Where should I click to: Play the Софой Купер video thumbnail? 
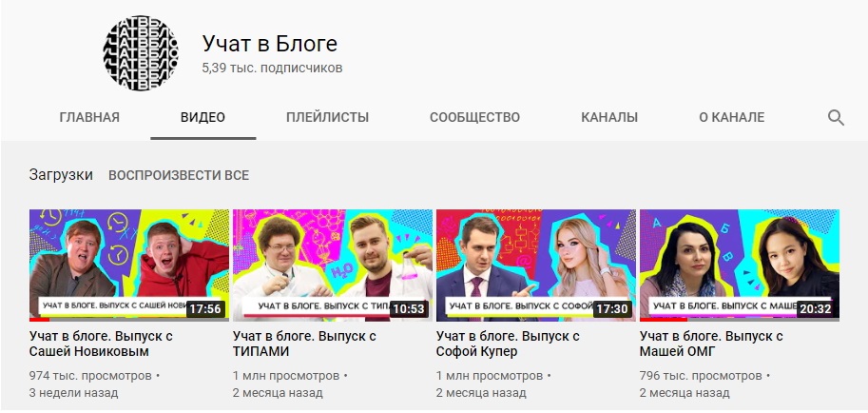coord(536,265)
